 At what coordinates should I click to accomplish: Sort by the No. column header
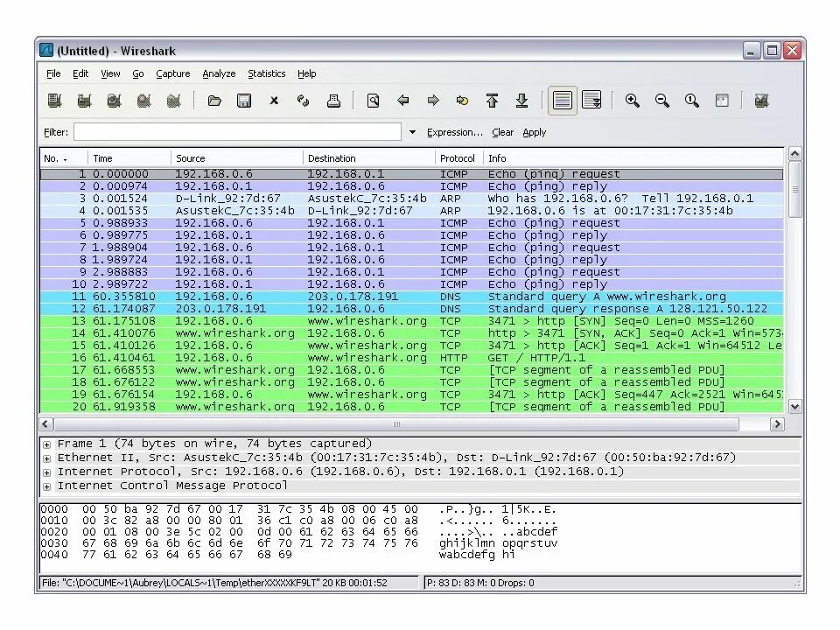click(64, 158)
